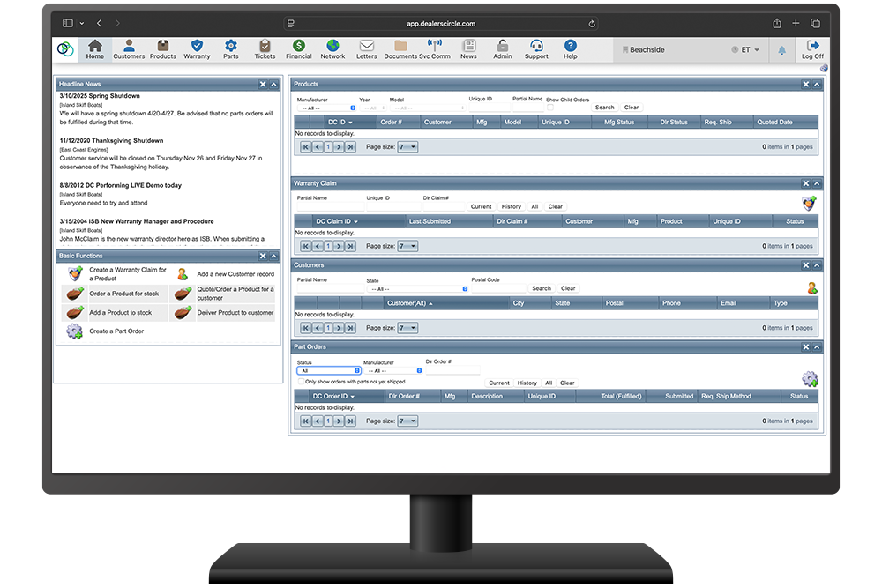Show All warranty claims
Screen dimensions: 882x588
535,207
